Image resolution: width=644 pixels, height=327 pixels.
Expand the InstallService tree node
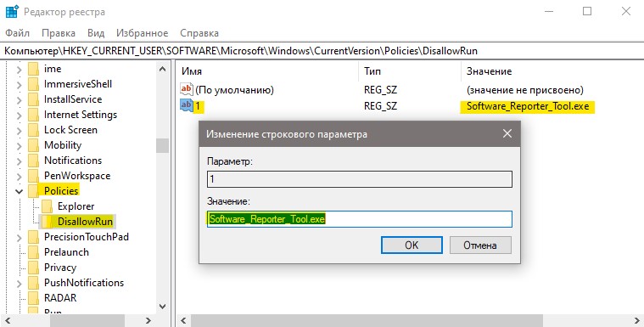(19, 100)
